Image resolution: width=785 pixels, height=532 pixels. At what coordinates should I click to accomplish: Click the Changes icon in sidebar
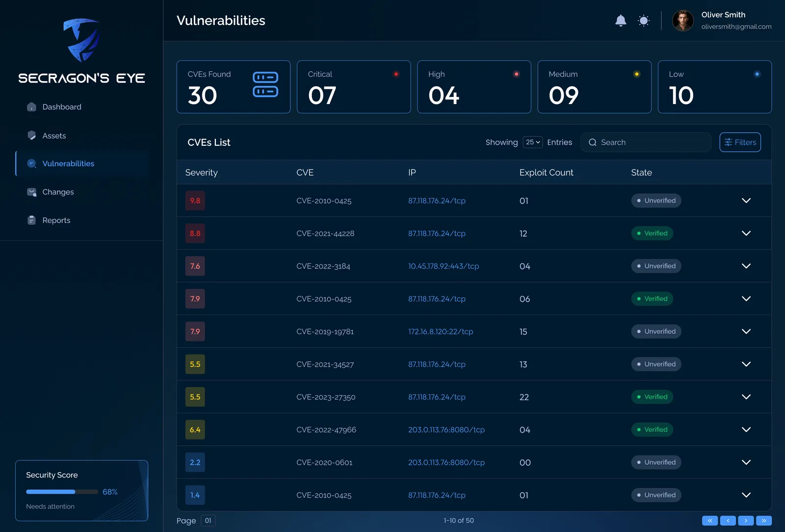(x=31, y=192)
